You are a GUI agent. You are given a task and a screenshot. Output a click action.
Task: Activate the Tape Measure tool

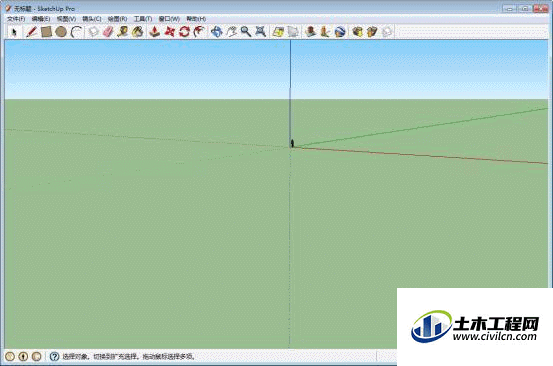coord(123,32)
